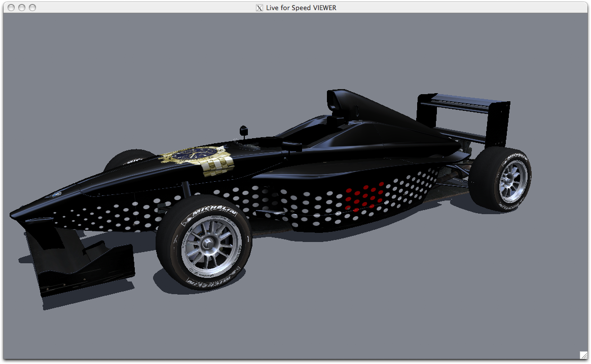The image size is (591, 364).
Task: Click the rear wing of the car
Action: (x=463, y=119)
